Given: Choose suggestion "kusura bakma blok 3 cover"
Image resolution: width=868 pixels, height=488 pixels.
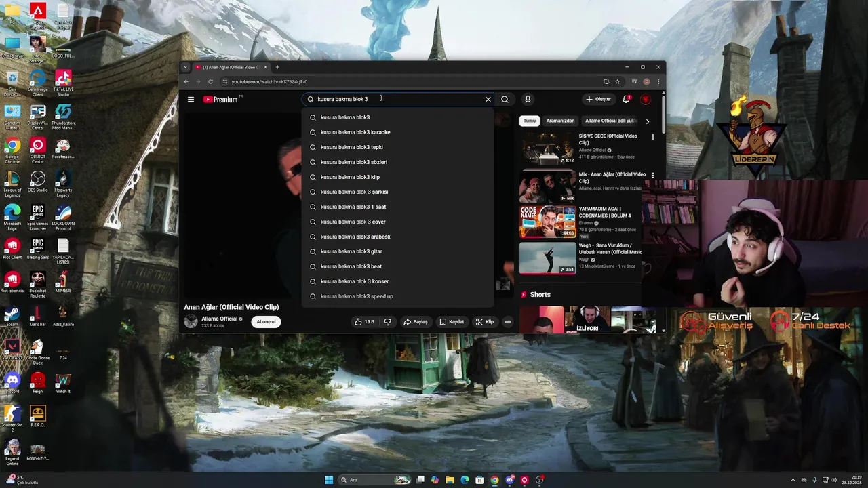Looking at the screenshot, I should 398,222.
